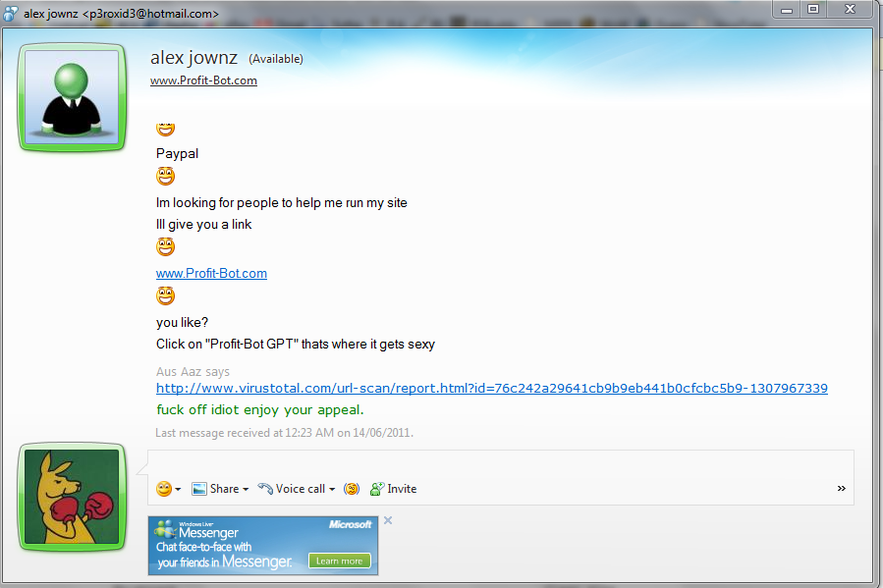
Task: Click the Messenger icon in title bar
Action: 10,13
